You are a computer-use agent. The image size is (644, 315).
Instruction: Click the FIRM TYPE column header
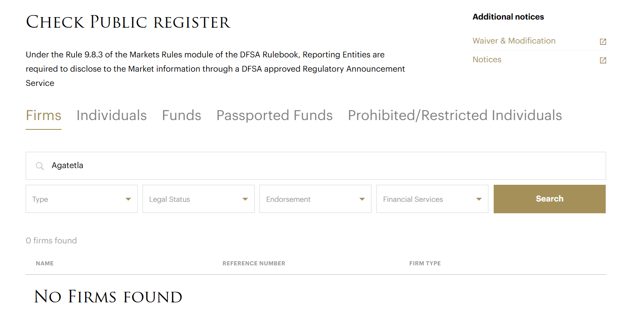click(x=425, y=263)
